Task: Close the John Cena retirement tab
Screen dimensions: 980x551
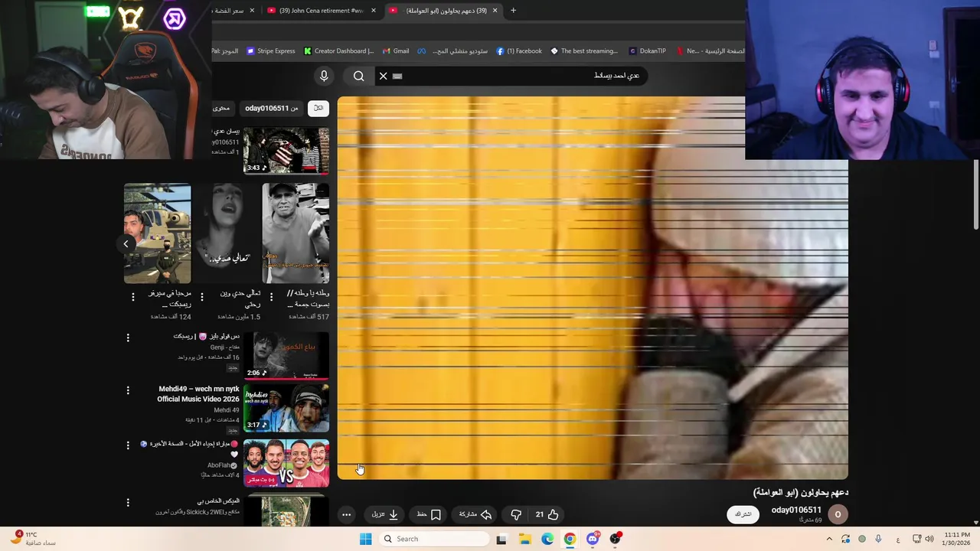Action: click(x=374, y=10)
